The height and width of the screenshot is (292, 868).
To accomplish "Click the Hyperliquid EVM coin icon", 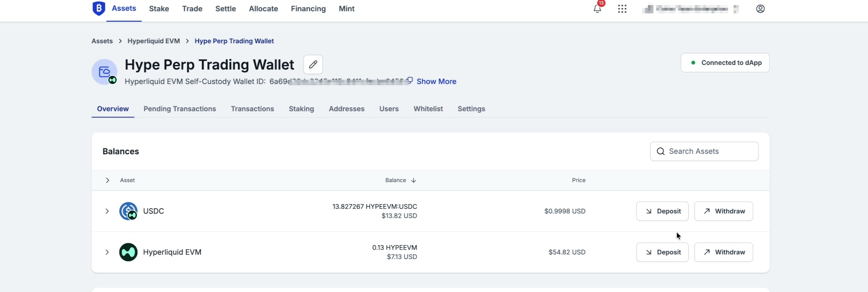I will point(128,252).
